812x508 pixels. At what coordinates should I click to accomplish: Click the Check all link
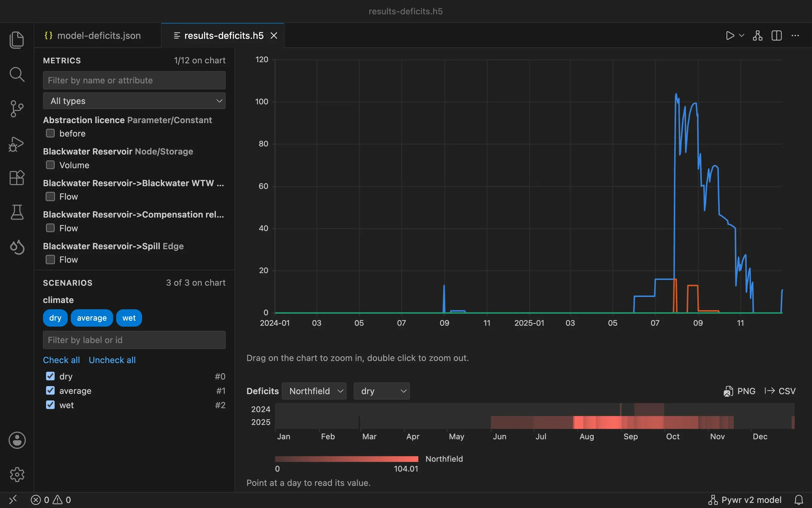(61, 360)
